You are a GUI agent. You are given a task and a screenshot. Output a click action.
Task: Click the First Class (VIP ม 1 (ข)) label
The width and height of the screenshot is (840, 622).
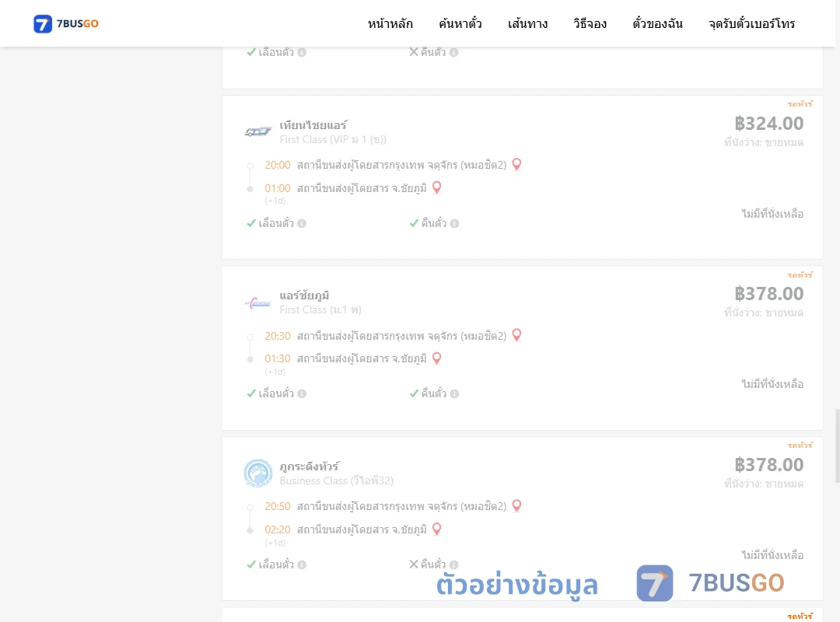pyautogui.click(x=333, y=139)
